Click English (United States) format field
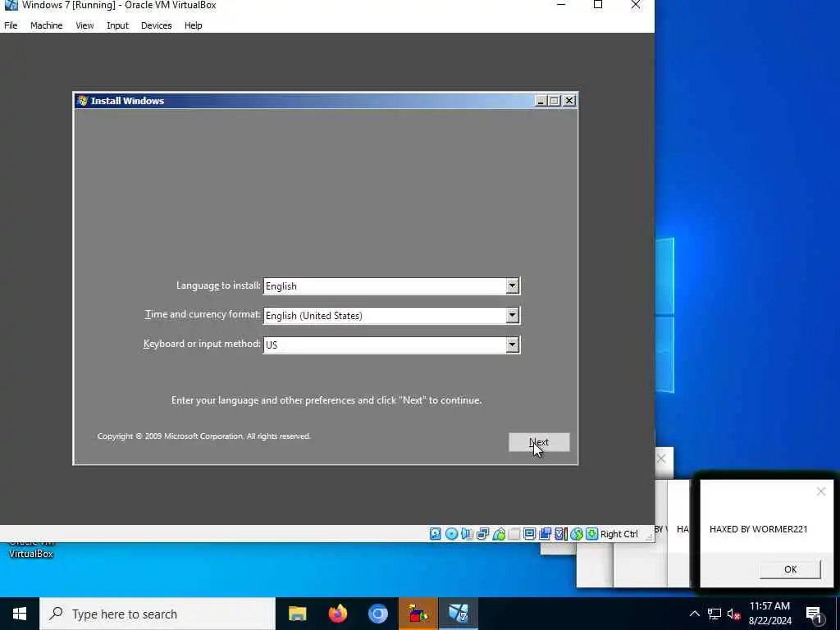Screen dimensions: 840x630 (391, 316)
